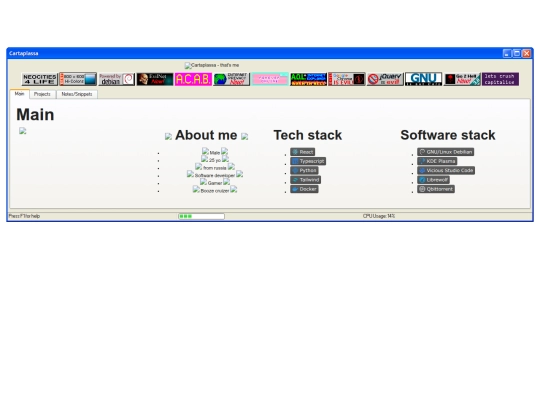Screen dimensions: 540x405
Task: Click the CPU Usage status text
Action: pos(379,216)
